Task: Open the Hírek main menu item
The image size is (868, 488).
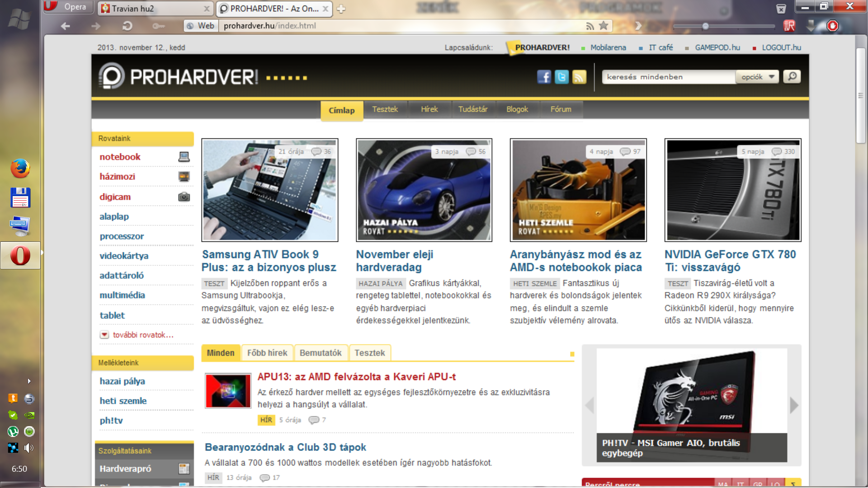Action: 429,109
